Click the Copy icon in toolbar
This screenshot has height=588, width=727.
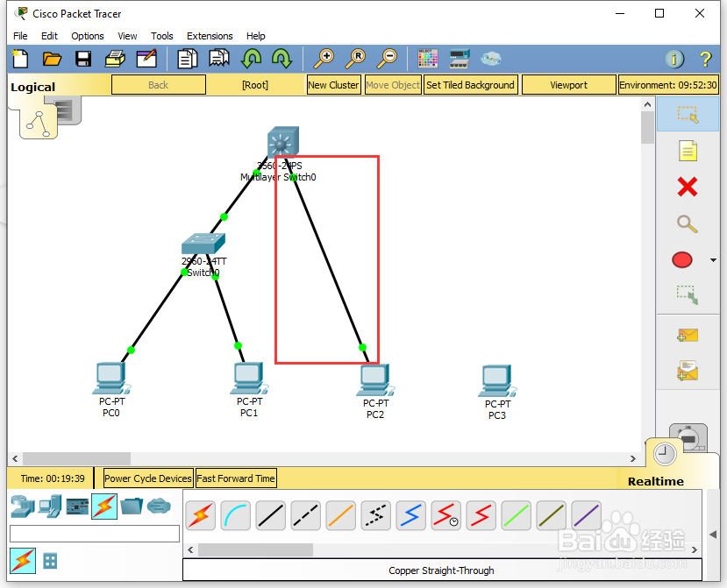coord(188,59)
